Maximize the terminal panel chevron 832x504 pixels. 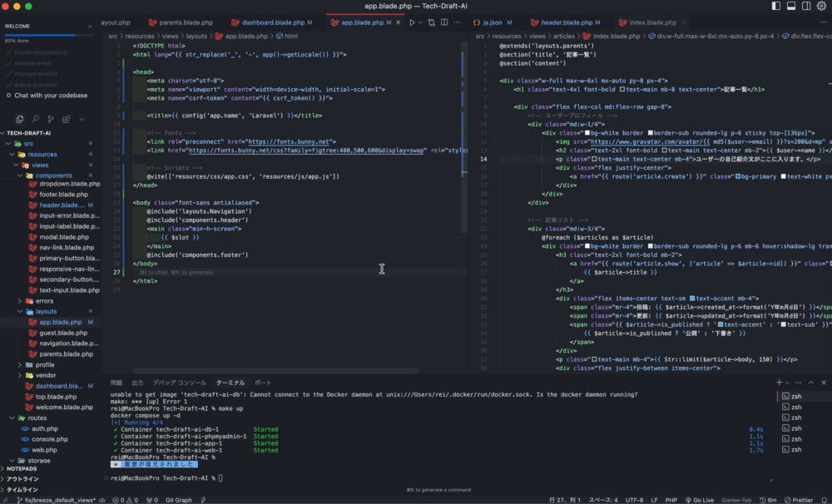tap(811, 383)
